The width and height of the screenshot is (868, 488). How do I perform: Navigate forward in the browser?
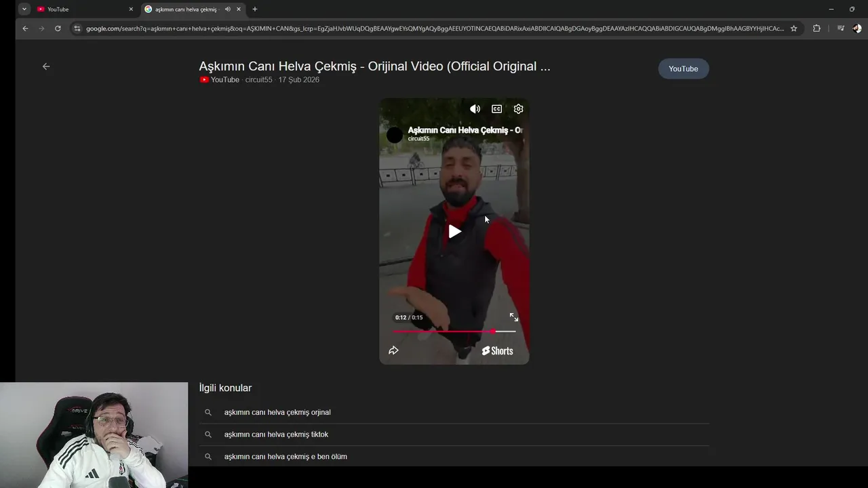(41, 28)
